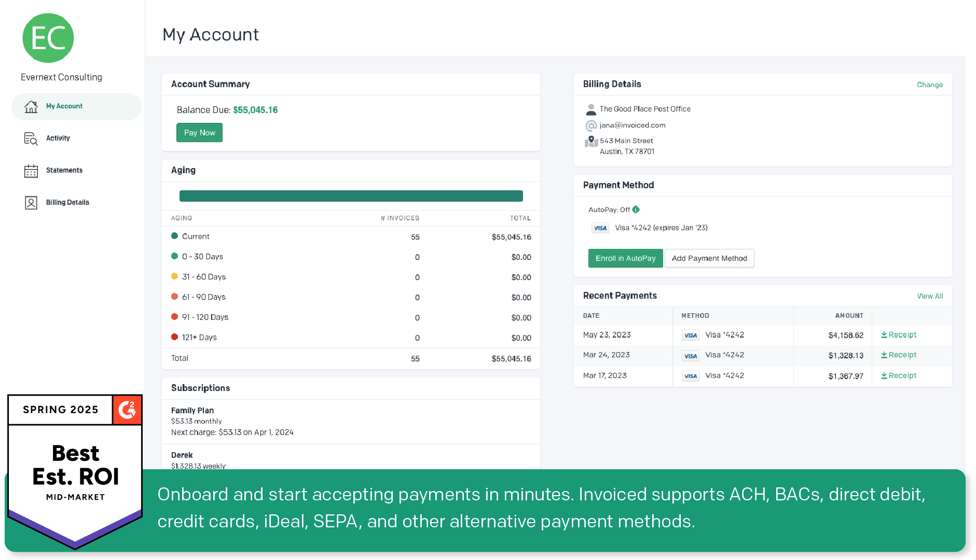
Task: Click the email at-sign icon in Billing Details
Action: click(x=591, y=125)
